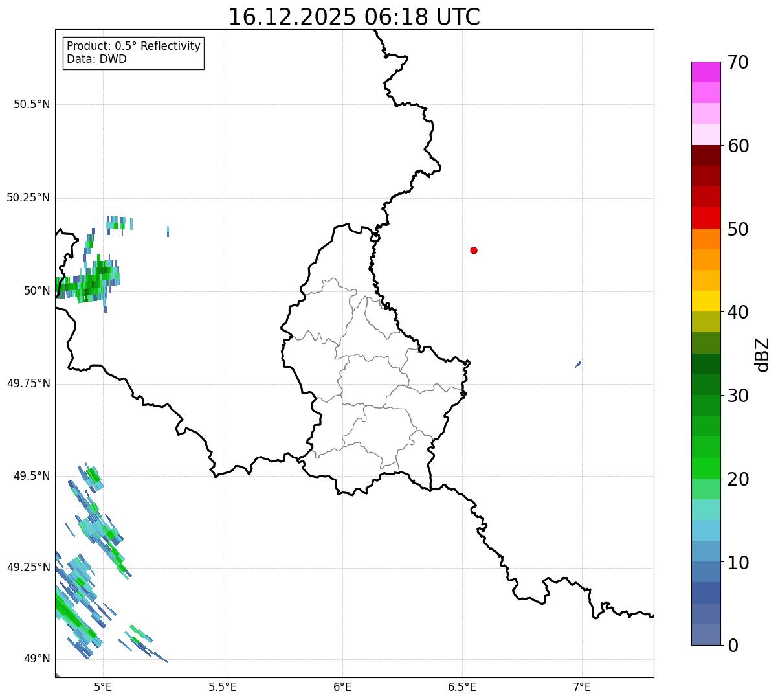The height and width of the screenshot is (700, 778).
Task: Click the colorbar tick label 40
Action: coord(738,312)
